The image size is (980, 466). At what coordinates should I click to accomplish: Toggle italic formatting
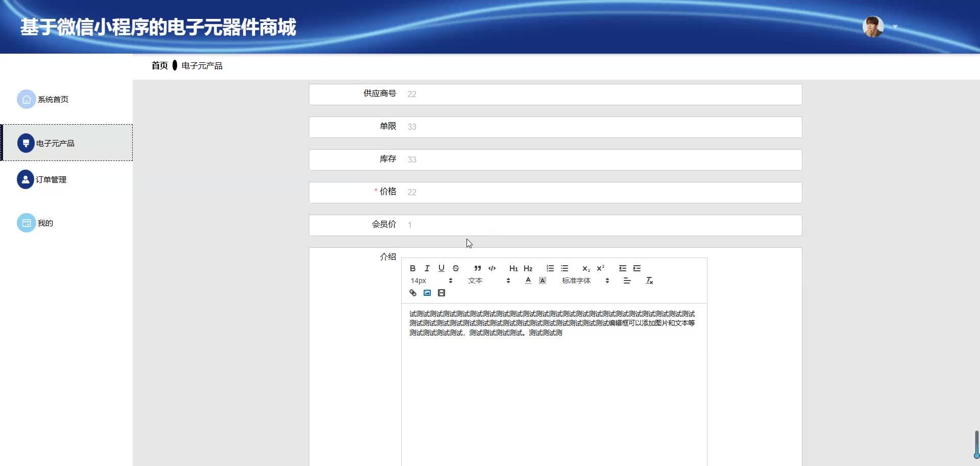tap(427, 268)
